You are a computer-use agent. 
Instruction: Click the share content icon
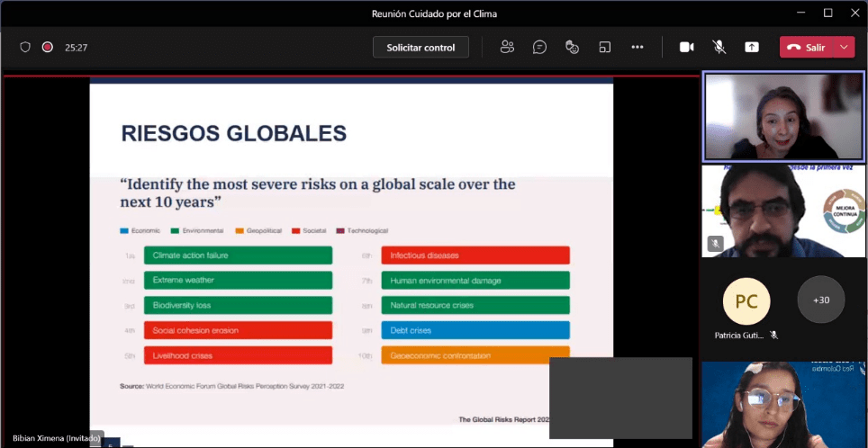tap(752, 47)
